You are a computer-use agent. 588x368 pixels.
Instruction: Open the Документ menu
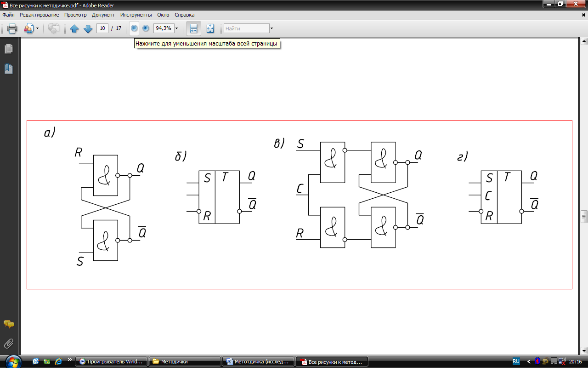click(103, 15)
